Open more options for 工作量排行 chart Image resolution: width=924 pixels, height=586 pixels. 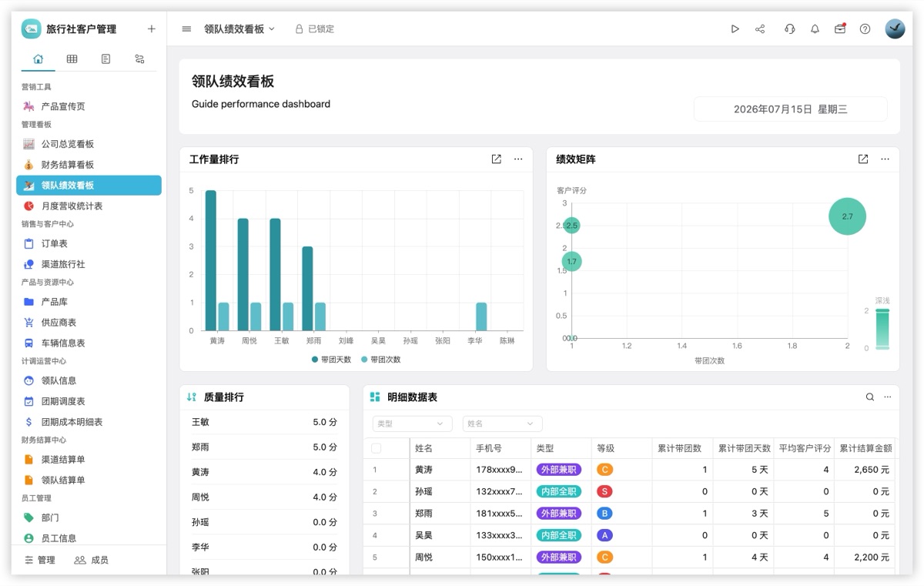click(518, 159)
